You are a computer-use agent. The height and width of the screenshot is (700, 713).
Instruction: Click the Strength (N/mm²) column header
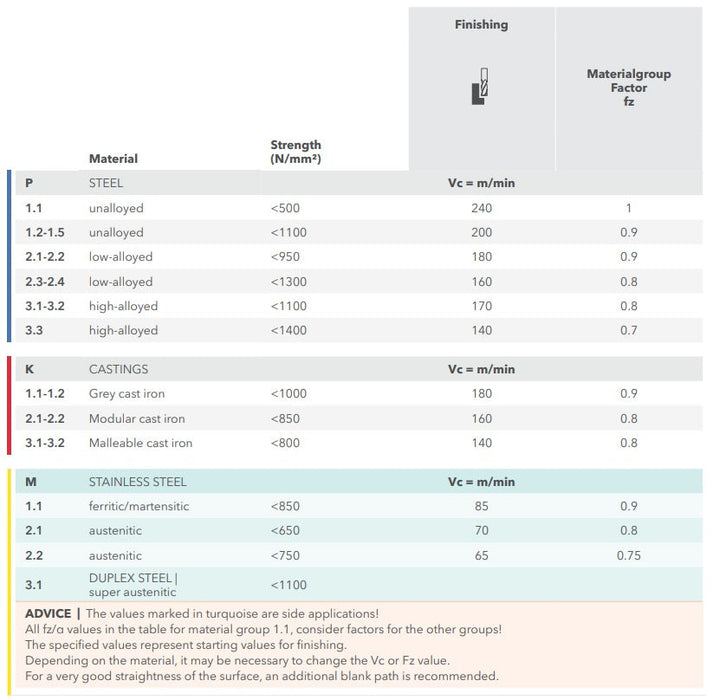click(295, 152)
